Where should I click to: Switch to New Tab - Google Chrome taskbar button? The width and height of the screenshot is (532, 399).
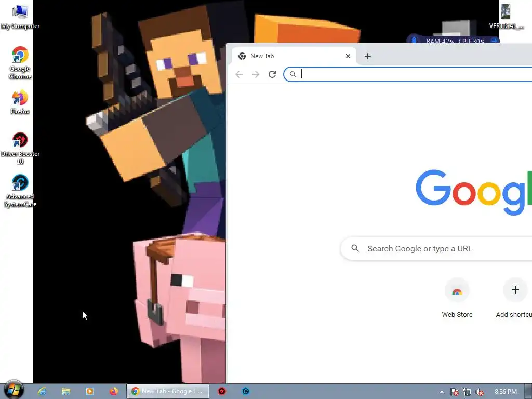pyautogui.click(x=168, y=391)
